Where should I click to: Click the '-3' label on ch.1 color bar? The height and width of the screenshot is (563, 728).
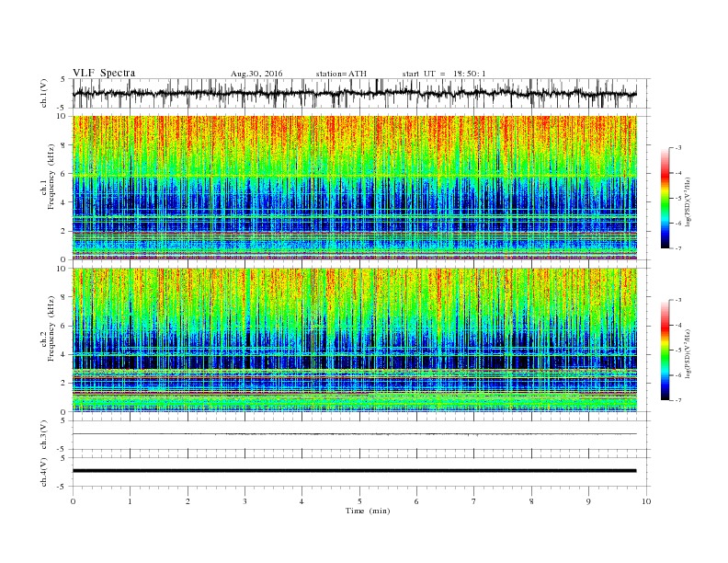tap(677, 148)
